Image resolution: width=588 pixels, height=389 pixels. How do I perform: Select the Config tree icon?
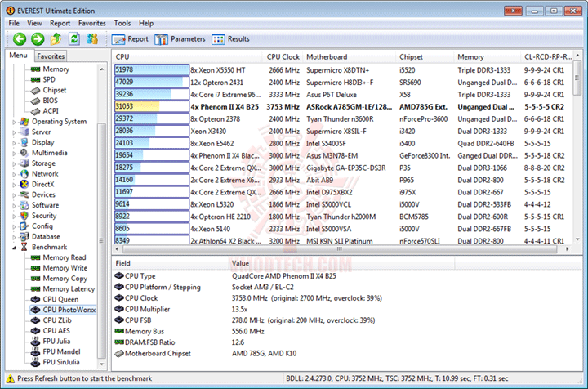pyautogui.click(x=24, y=226)
